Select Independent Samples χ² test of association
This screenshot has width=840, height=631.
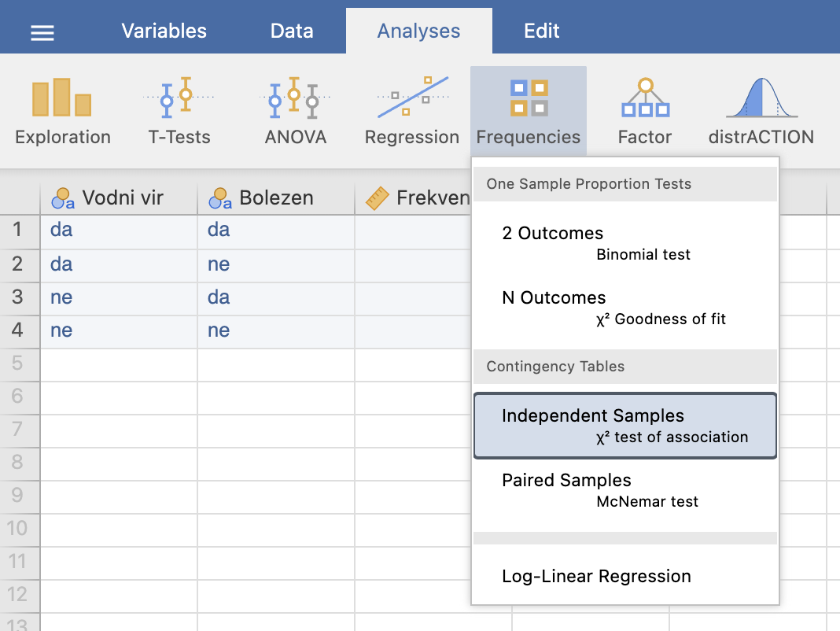625,426
